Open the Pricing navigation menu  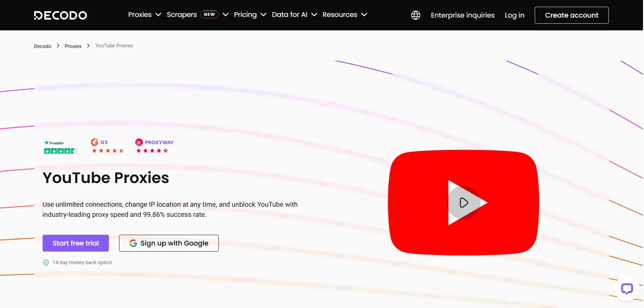[x=245, y=15]
